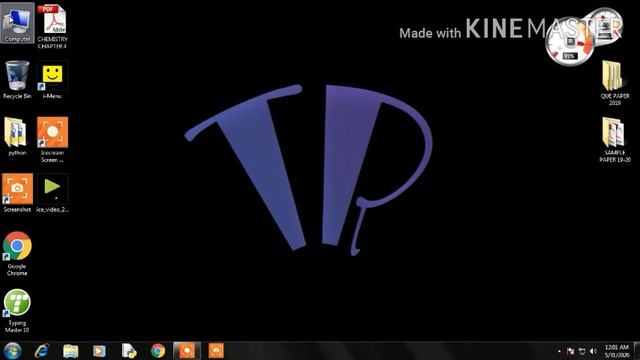Screen dimensions: 640x360
Task: Open the Windows Start menu orb
Action: 12,351
